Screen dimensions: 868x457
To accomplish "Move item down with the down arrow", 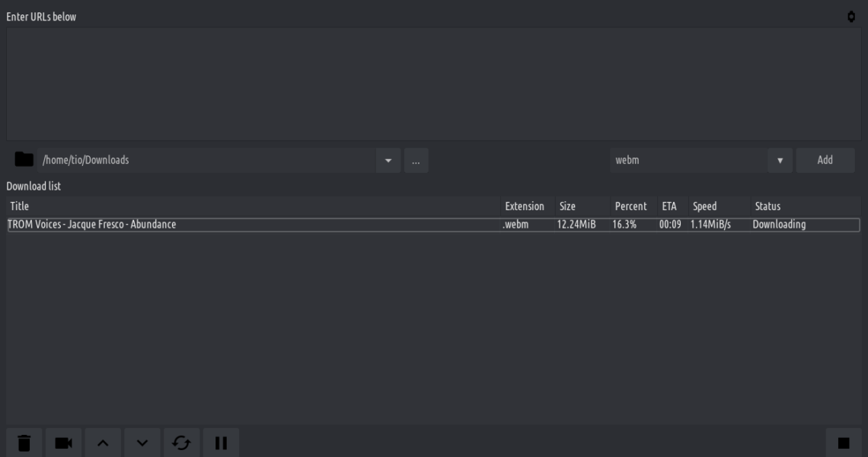I will pos(142,443).
